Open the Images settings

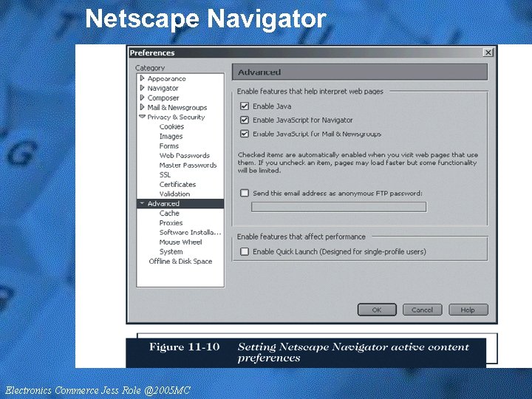pos(171,137)
